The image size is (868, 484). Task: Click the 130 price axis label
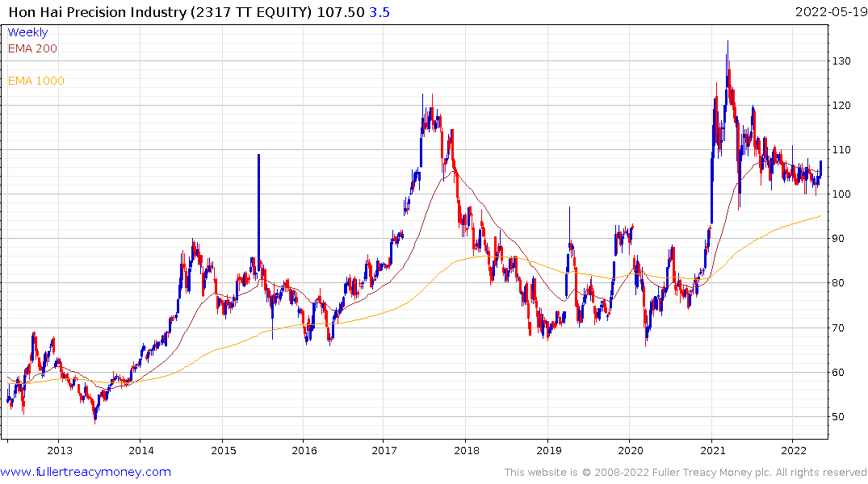[841, 61]
